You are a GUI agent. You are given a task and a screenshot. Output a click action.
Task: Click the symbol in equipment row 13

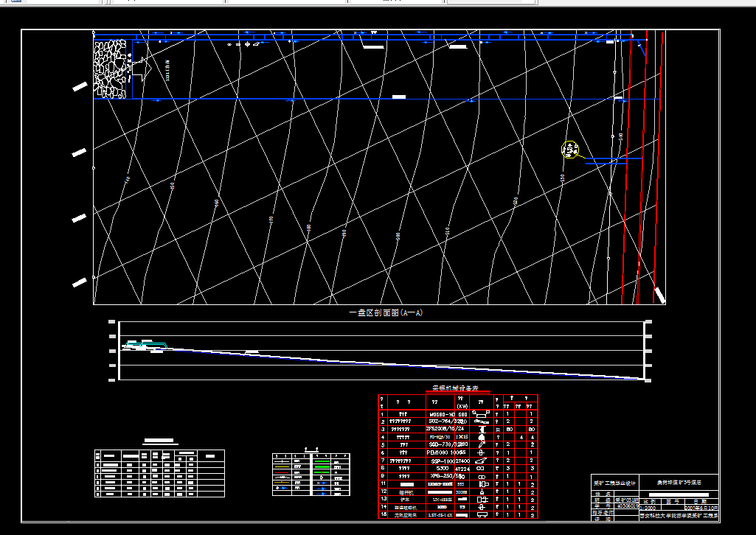pos(482,500)
